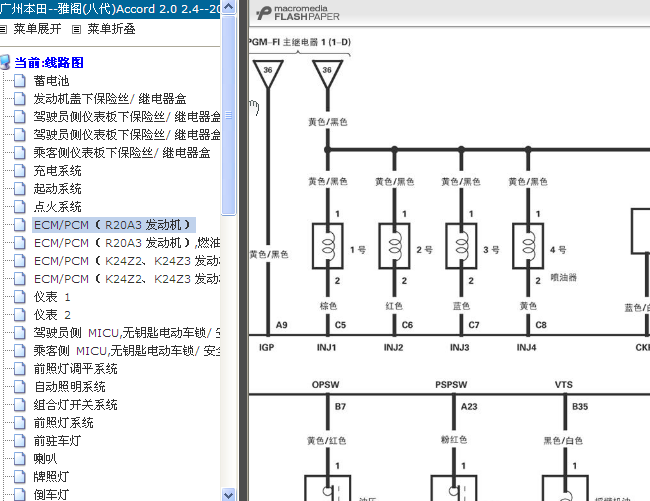Image resolution: width=650 pixels, height=501 pixels.
Task: Click the OPSW terminal label
Action: [325, 385]
